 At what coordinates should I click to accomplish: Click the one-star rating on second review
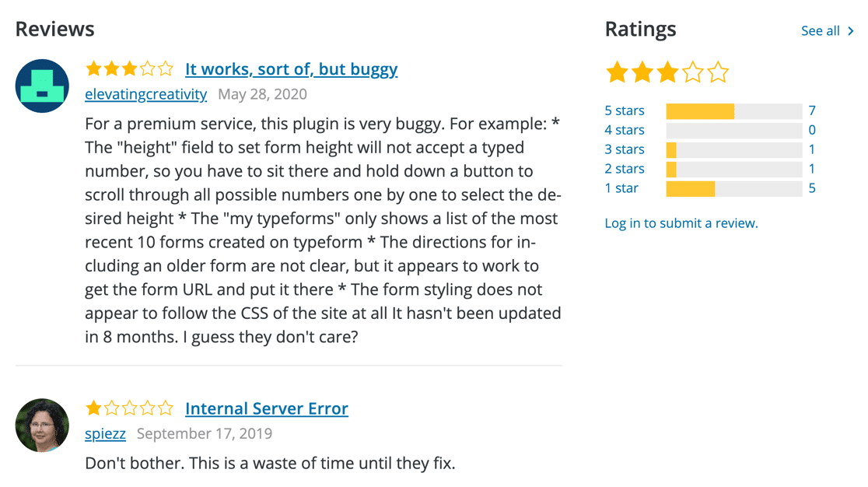[130, 408]
